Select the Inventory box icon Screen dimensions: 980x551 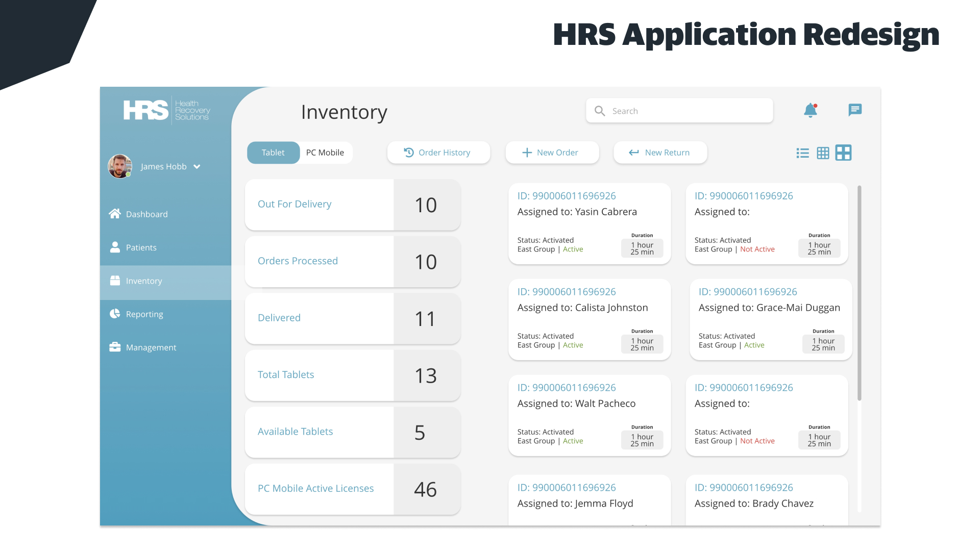point(114,280)
